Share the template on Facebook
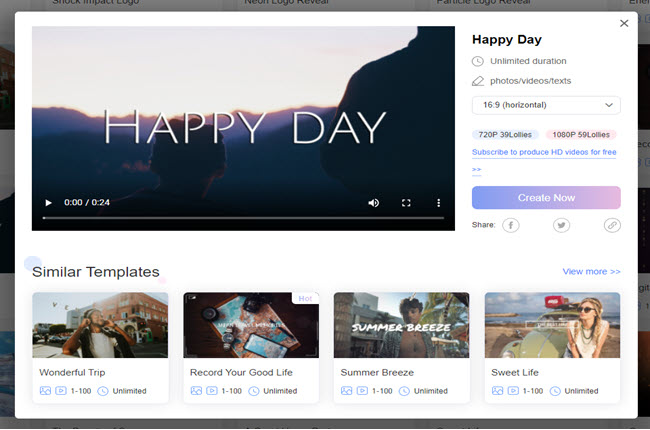Viewport: 650px width, 430px height. click(x=510, y=225)
